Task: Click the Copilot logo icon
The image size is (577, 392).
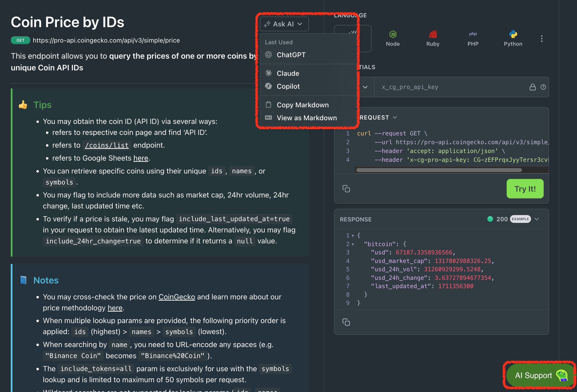Action: [x=268, y=86]
